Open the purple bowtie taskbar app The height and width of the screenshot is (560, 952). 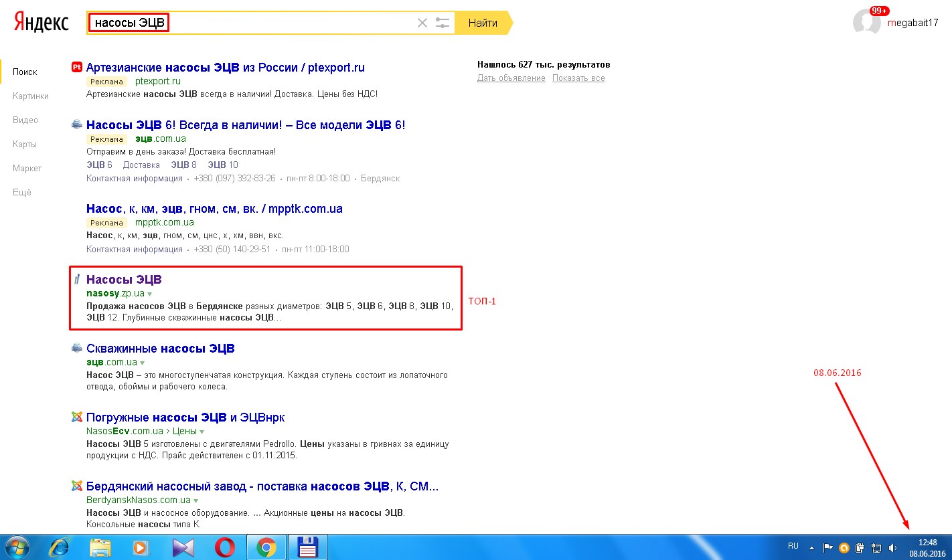183,548
